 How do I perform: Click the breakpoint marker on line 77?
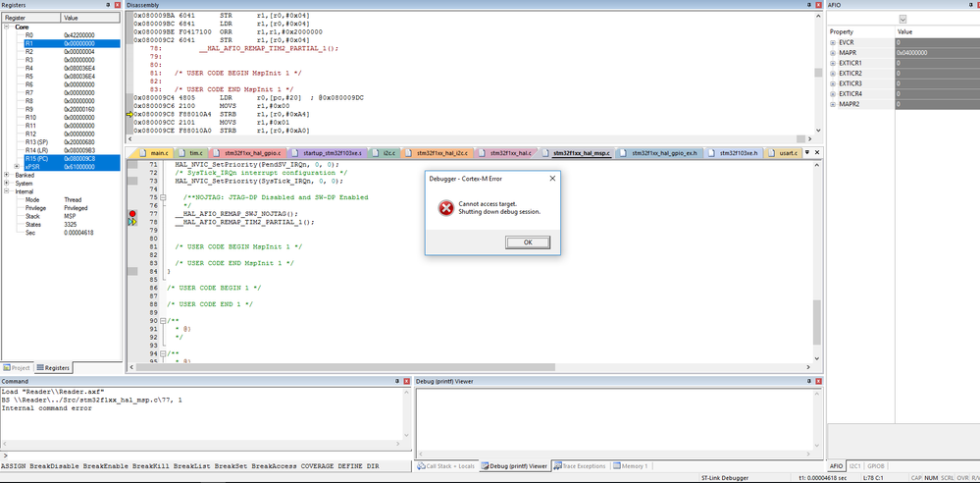point(131,214)
